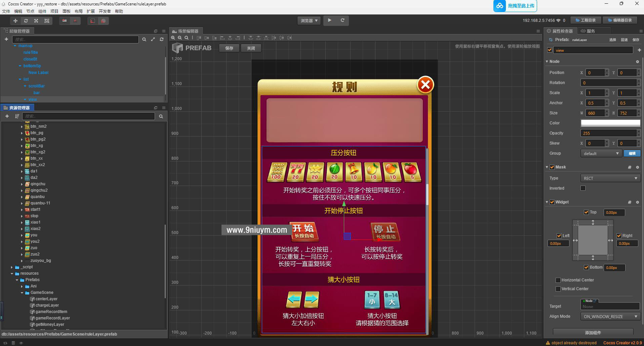This screenshot has height=346, width=644.
Task: Expand the _script folder
Action: 12,267
